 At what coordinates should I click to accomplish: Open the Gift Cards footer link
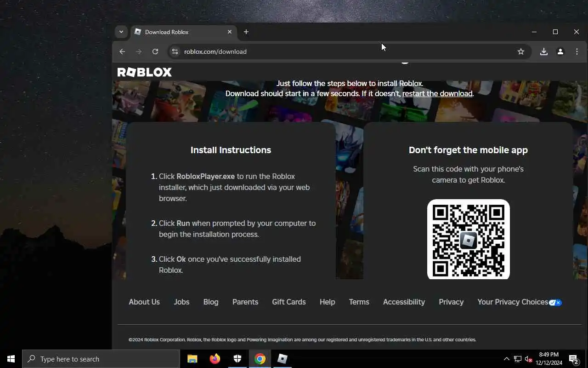(289, 302)
